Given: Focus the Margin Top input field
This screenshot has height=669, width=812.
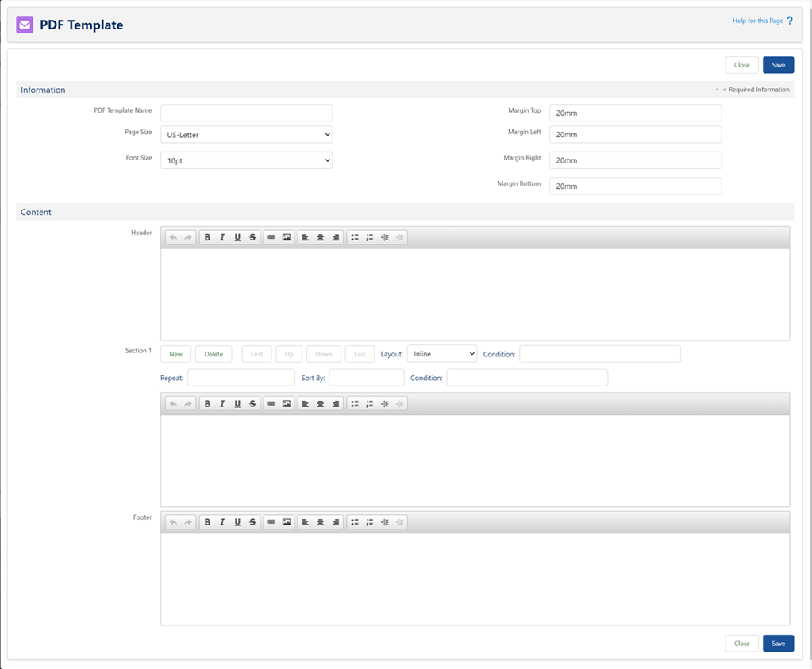Looking at the screenshot, I should click(x=635, y=113).
